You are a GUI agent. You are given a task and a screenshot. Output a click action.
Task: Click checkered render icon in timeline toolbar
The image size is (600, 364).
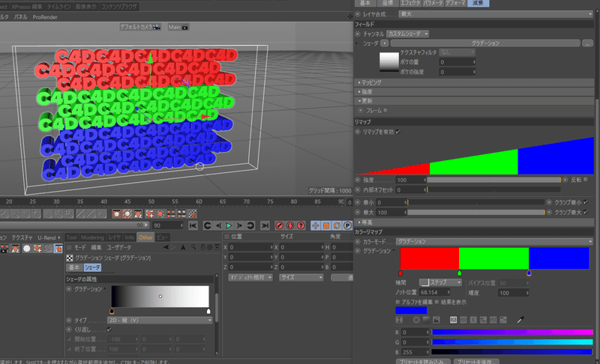click(193, 214)
